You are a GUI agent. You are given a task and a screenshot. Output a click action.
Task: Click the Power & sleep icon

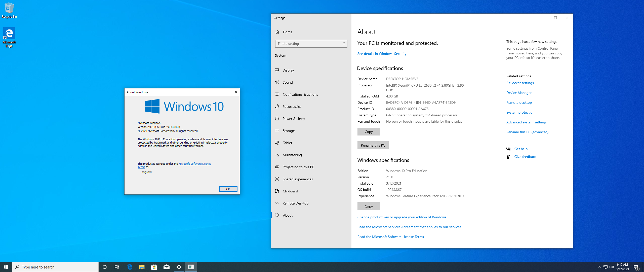277,118
